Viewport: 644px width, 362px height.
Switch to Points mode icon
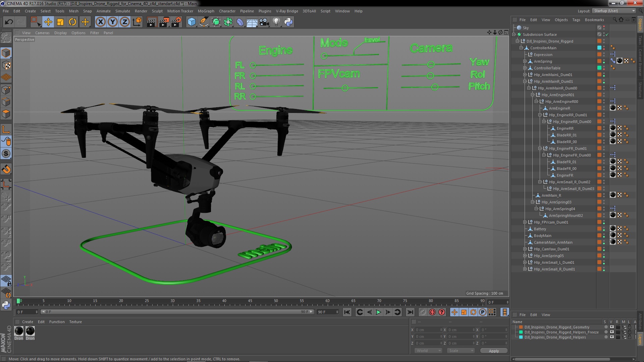6,90
